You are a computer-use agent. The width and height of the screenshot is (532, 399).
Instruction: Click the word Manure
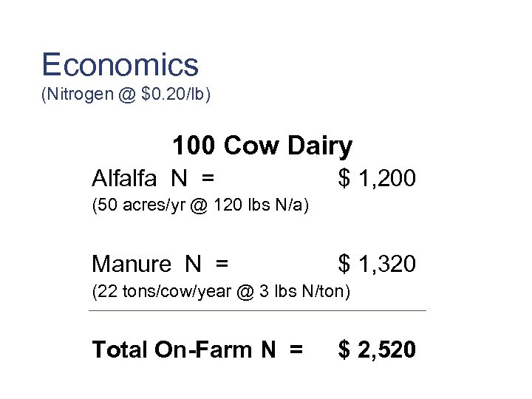click(131, 263)
